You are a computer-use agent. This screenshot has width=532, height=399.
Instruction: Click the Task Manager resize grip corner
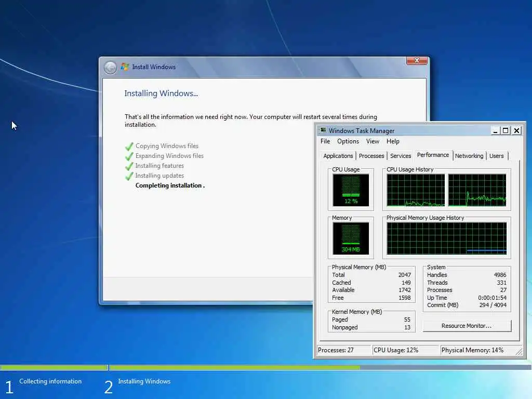519,352
